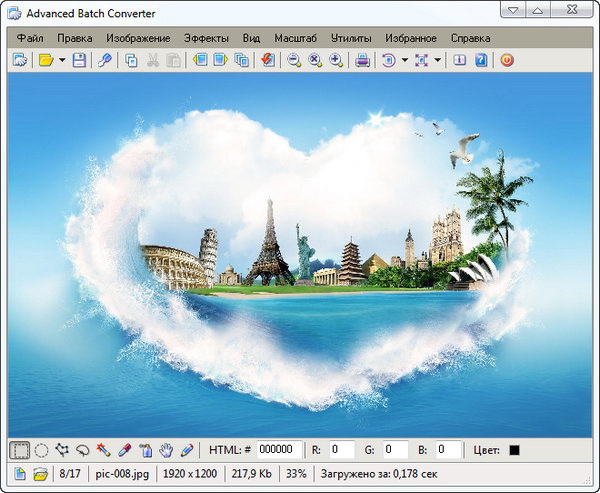Open the Файл menu
The height and width of the screenshot is (493, 600).
(30, 38)
